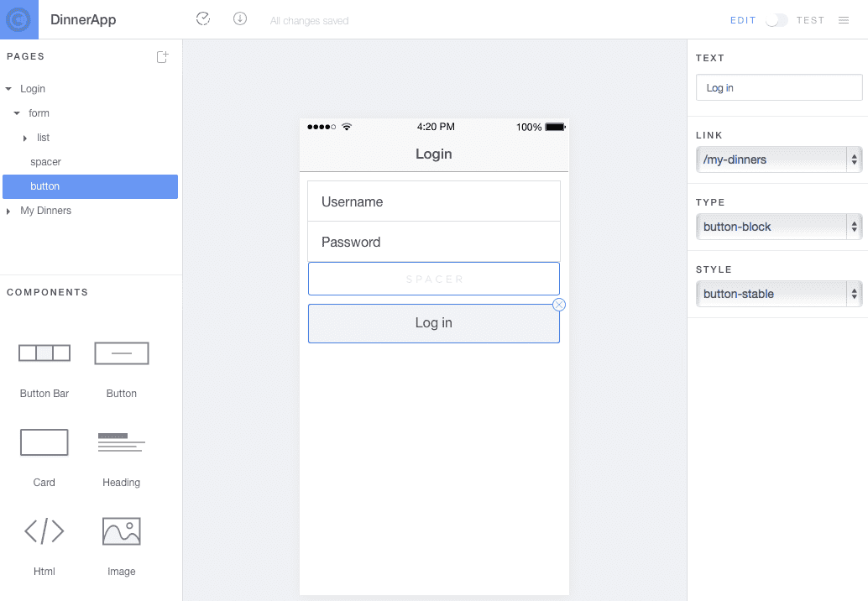Select the button item in pages tree

tap(90, 186)
